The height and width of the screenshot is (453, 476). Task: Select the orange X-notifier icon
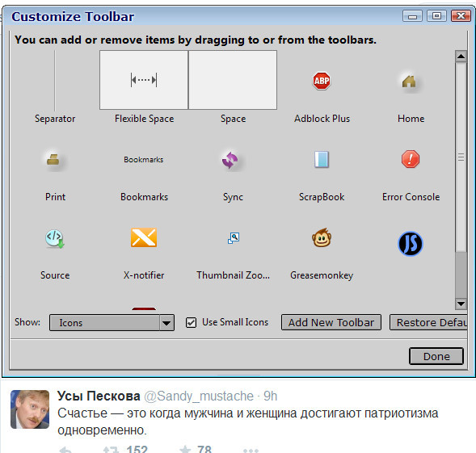[144, 237]
